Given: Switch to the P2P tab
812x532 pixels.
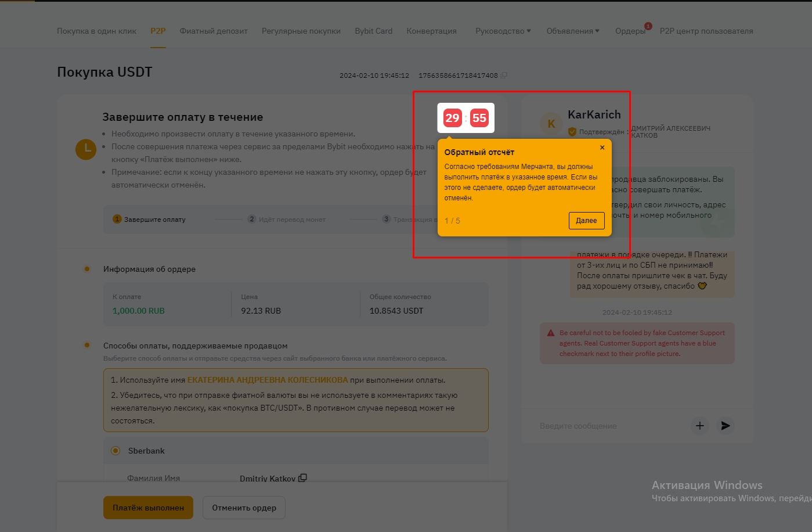Looking at the screenshot, I should tap(158, 31).
